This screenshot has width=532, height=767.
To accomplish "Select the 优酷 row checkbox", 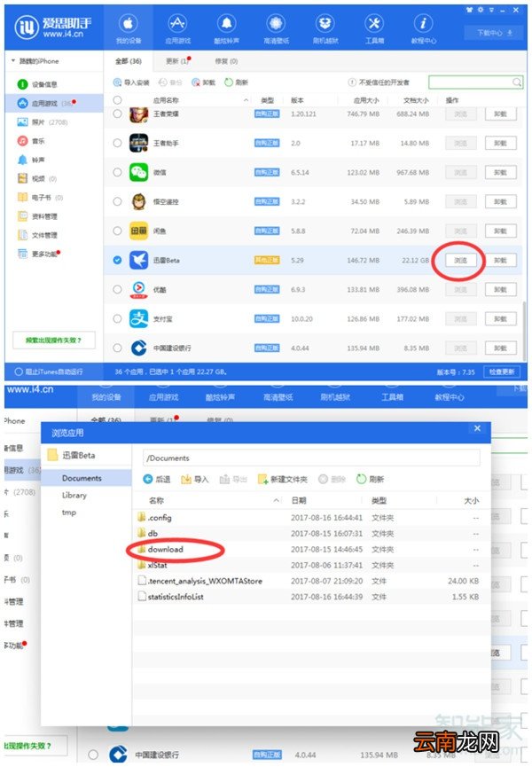I will click(x=117, y=290).
